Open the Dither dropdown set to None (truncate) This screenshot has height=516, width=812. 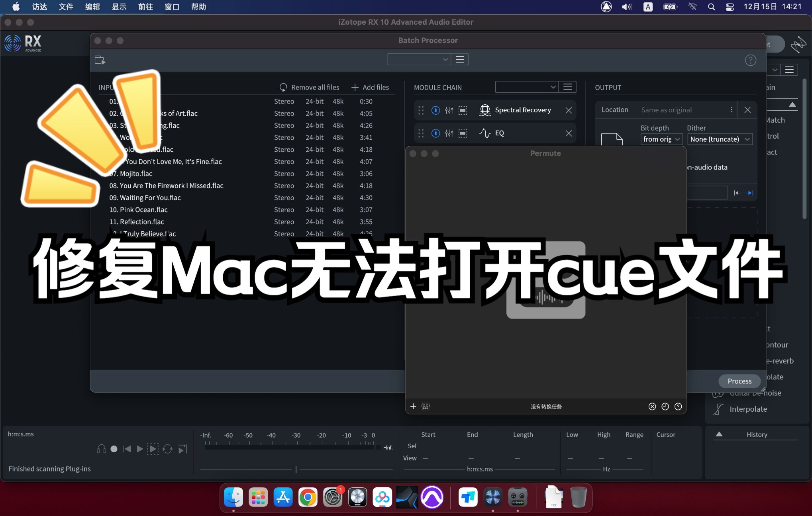point(720,139)
